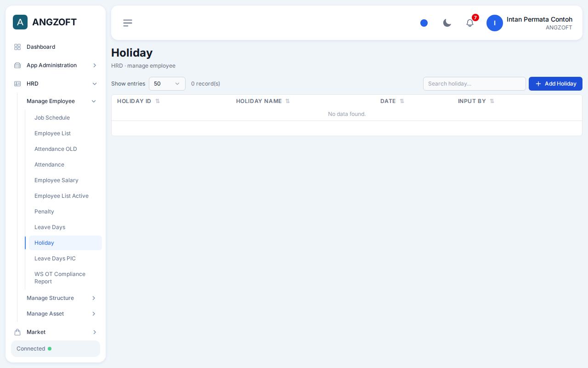Expand Market menu chevron

pos(95,332)
